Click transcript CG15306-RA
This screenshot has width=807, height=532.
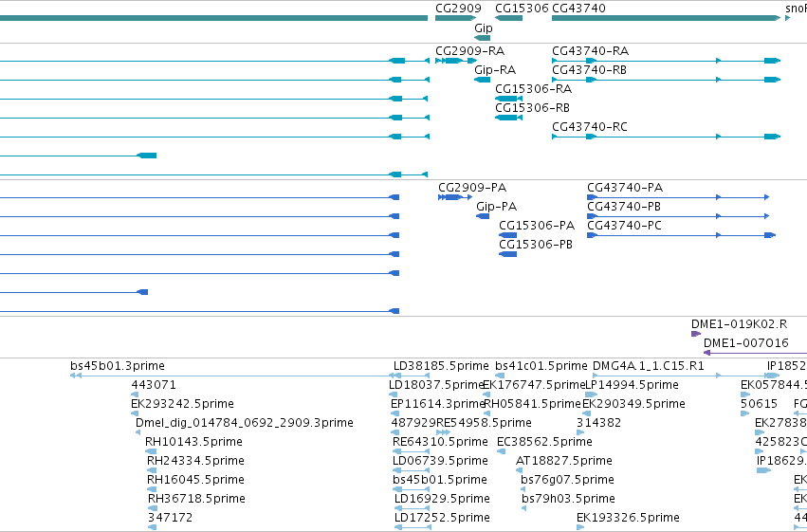[533, 89]
